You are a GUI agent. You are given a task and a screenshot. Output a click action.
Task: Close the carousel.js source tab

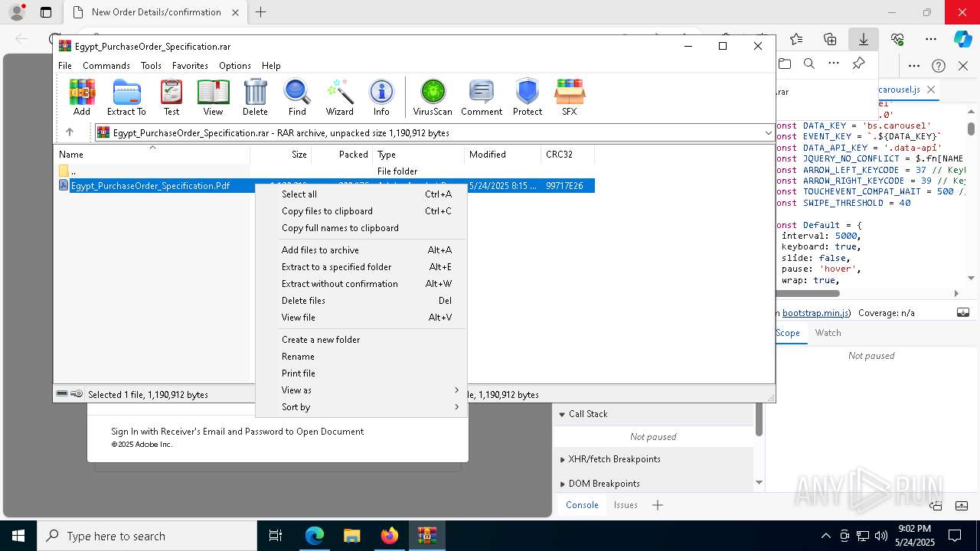pyautogui.click(x=931, y=90)
